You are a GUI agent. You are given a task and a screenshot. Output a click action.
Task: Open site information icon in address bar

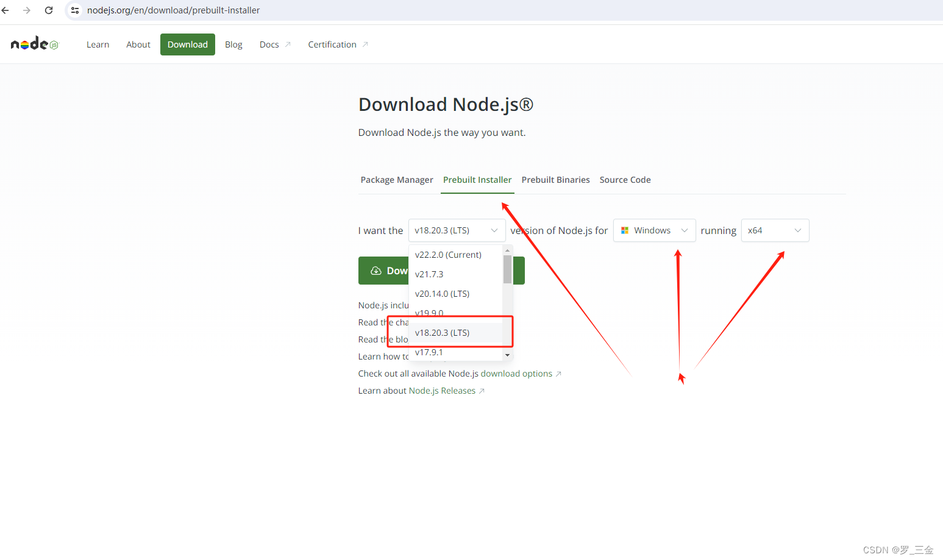point(75,10)
